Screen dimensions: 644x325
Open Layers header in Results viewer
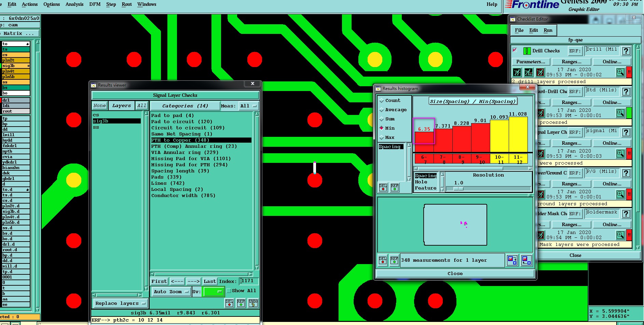click(122, 106)
